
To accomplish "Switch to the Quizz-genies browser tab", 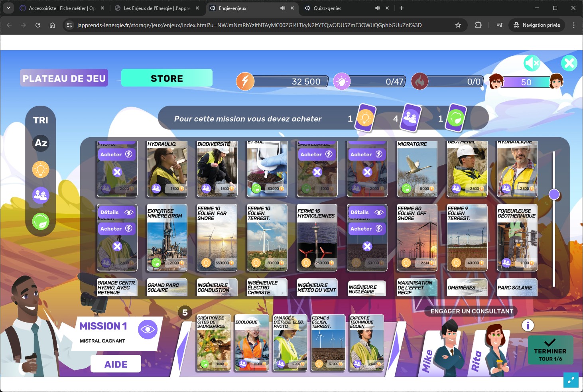I will (339, 8).
